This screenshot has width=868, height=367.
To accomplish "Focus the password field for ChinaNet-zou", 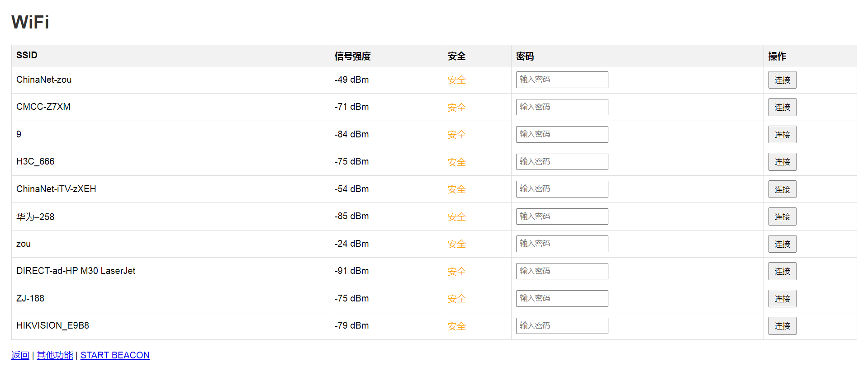I will (562, 80).
